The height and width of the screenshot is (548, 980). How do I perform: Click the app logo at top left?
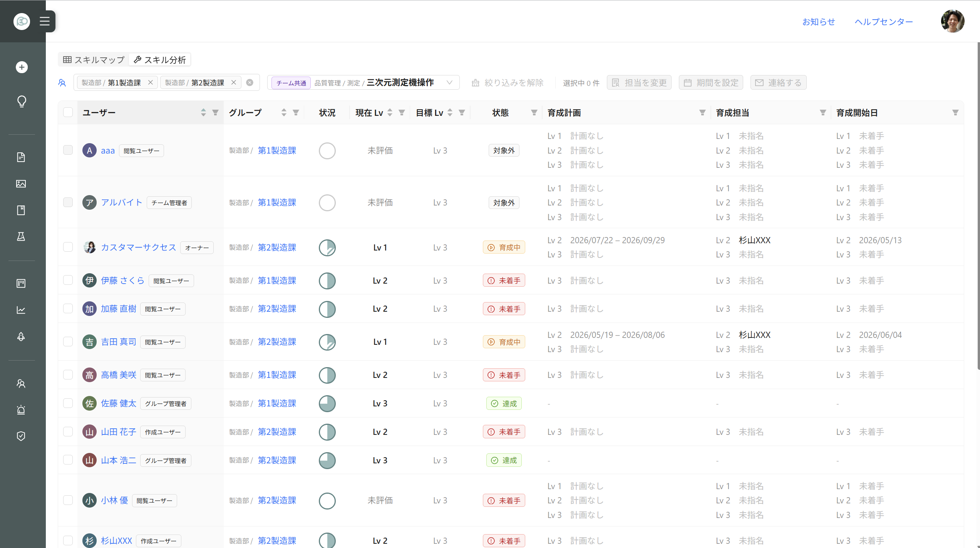pyautogui.click(x=22, y=21)
